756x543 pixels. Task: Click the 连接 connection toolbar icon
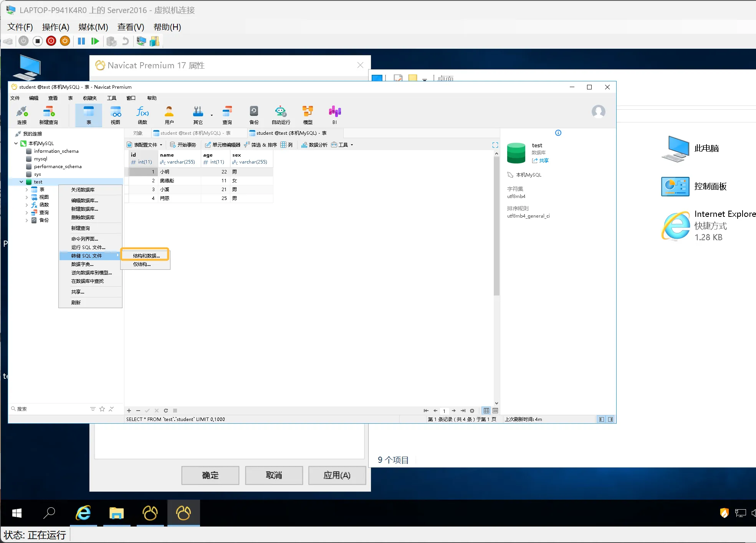[x=22, y=115]
